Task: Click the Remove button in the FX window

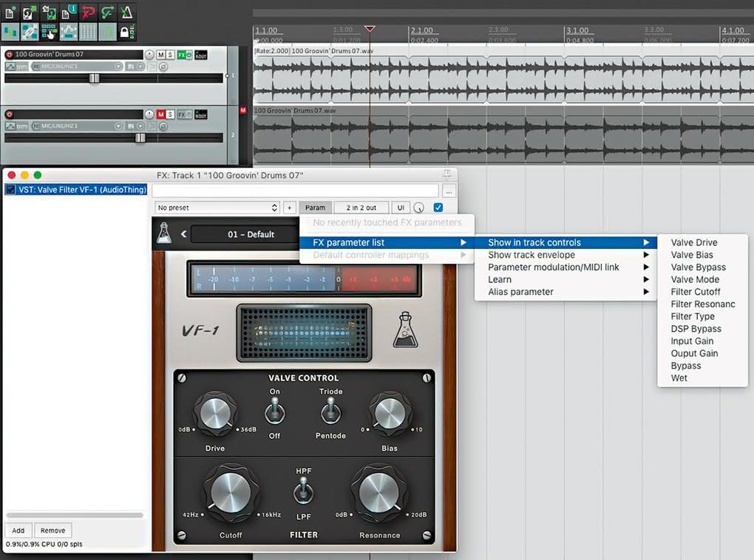Action: point(53,530)
